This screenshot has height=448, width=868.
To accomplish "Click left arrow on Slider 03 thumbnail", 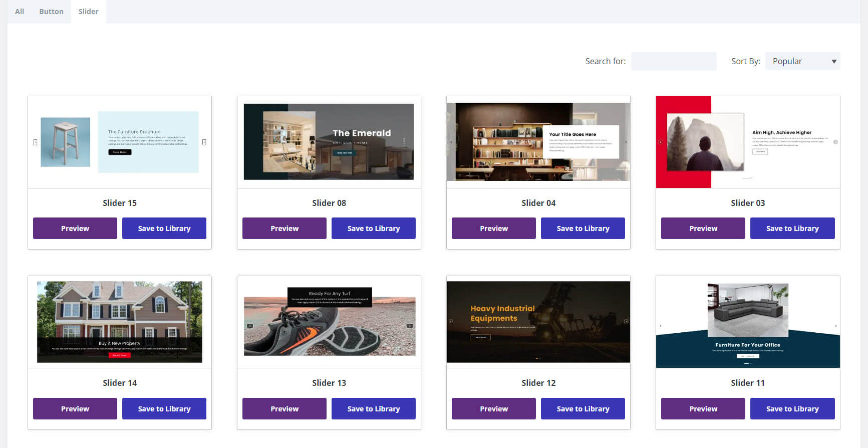I will pos(661,142).
